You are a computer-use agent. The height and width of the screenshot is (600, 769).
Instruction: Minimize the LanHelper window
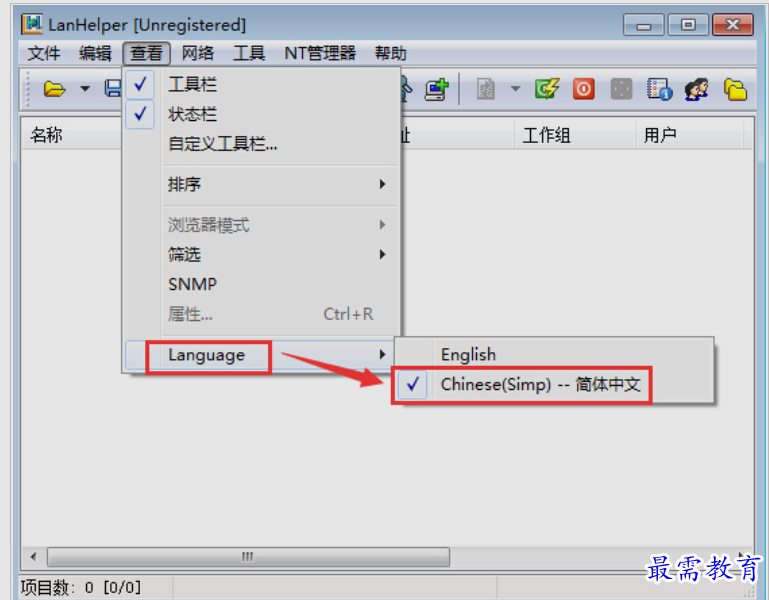(x=643, y=25)
